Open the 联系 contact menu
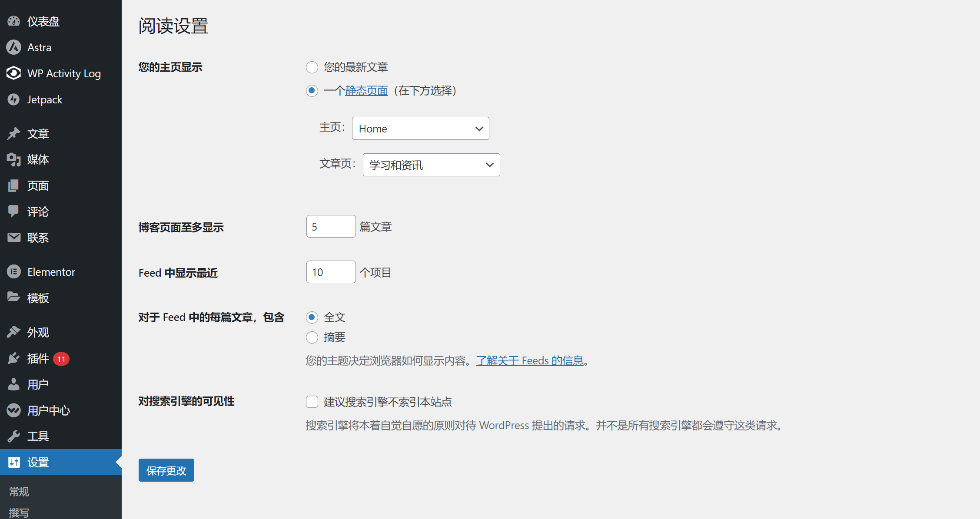 pyautogui.click(x=61, y=237)
